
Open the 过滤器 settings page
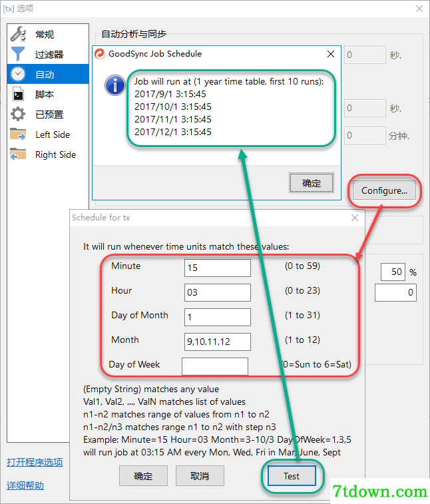click(x=48, y=54)
